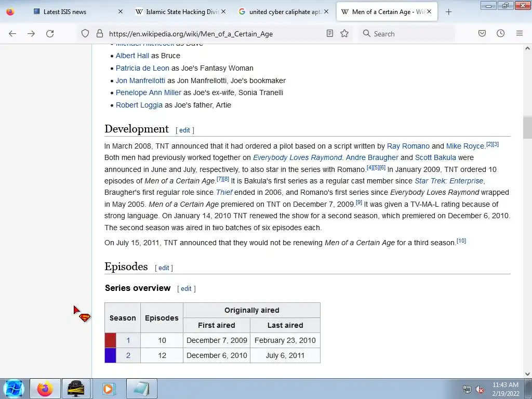Screen dimensions: 532x399
Task: Open the notepad-style taskbar app
Action: coord(141,389)
